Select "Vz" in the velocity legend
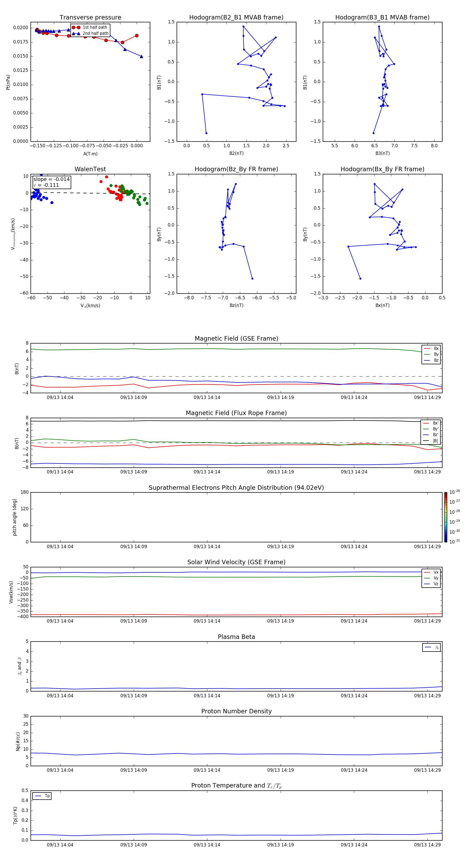Screen dimensions: 473x868 click(431, 584)
